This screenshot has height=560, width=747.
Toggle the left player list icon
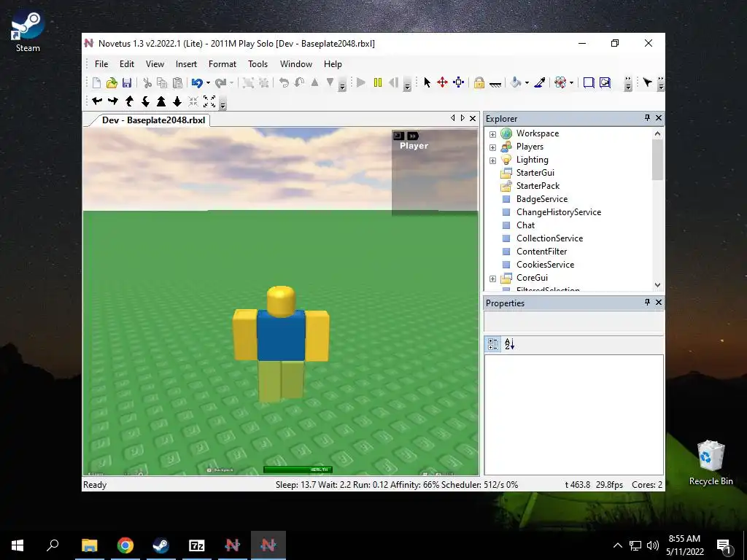pos(399,136)
